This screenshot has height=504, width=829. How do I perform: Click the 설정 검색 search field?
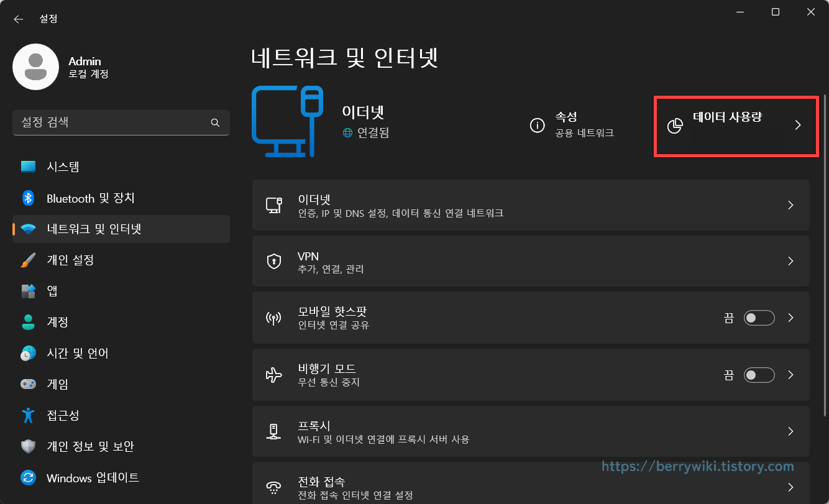click(x=121, y=122)
